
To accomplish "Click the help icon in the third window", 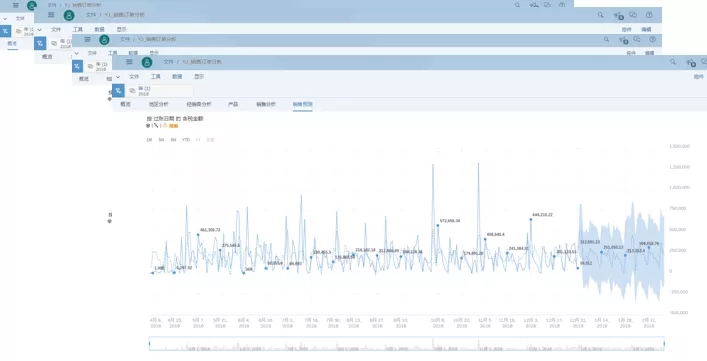I will 652,39.
